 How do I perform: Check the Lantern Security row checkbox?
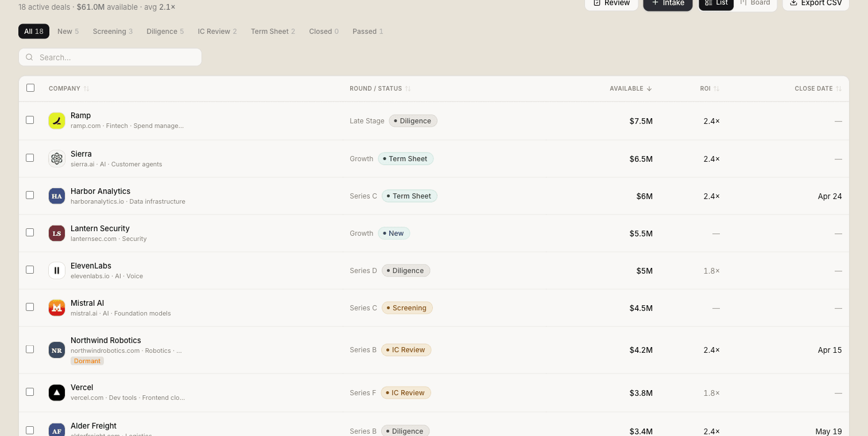30,232
